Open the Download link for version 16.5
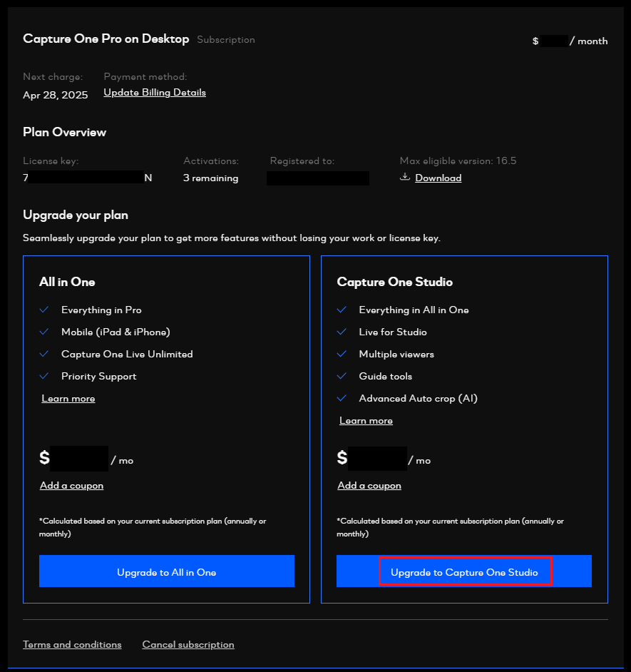The image size is (631, 672). point(438,178)
